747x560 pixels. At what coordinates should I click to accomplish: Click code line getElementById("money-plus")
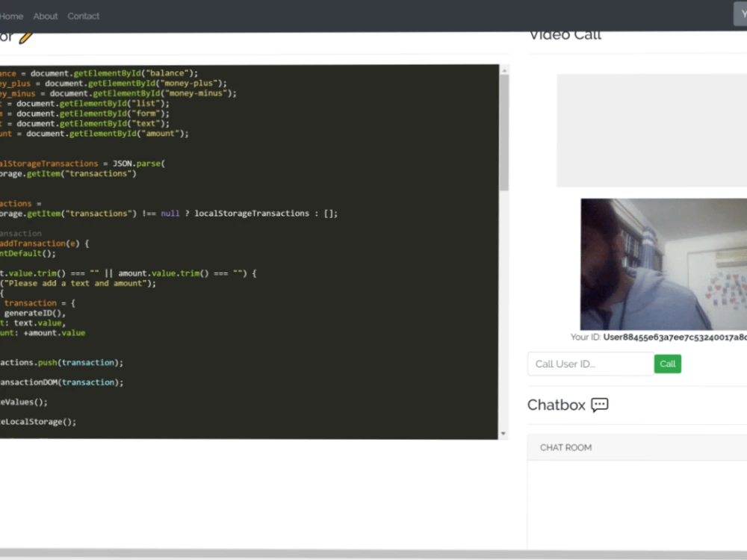[114, 84]
